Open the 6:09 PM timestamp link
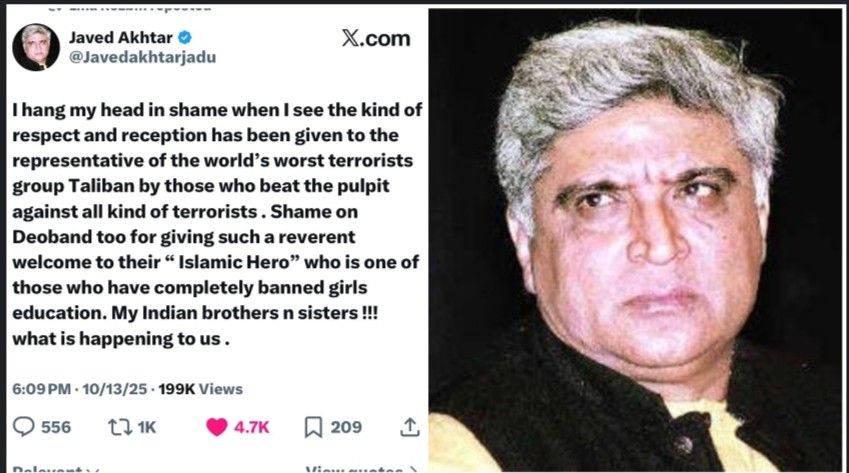The height and width of the screenshot is (473, 849). click(x=42, y=389)
